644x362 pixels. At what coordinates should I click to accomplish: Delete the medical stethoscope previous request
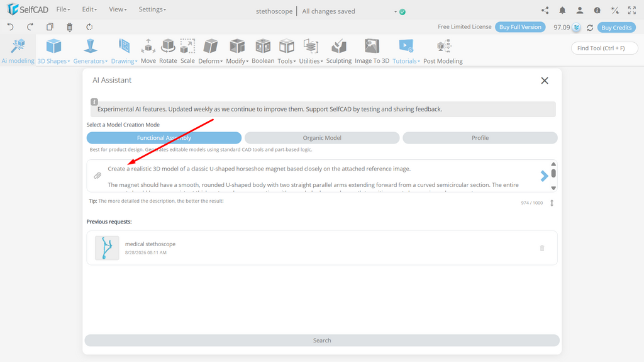click(x=542, y=248)
